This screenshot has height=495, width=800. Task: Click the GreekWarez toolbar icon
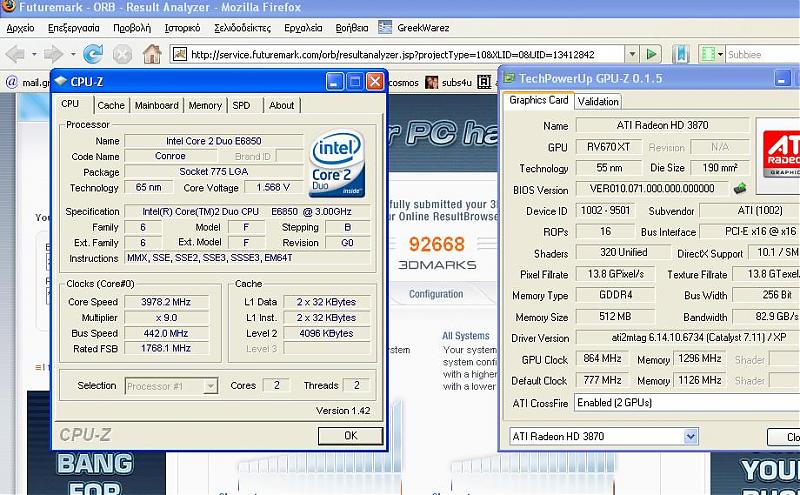385,27
